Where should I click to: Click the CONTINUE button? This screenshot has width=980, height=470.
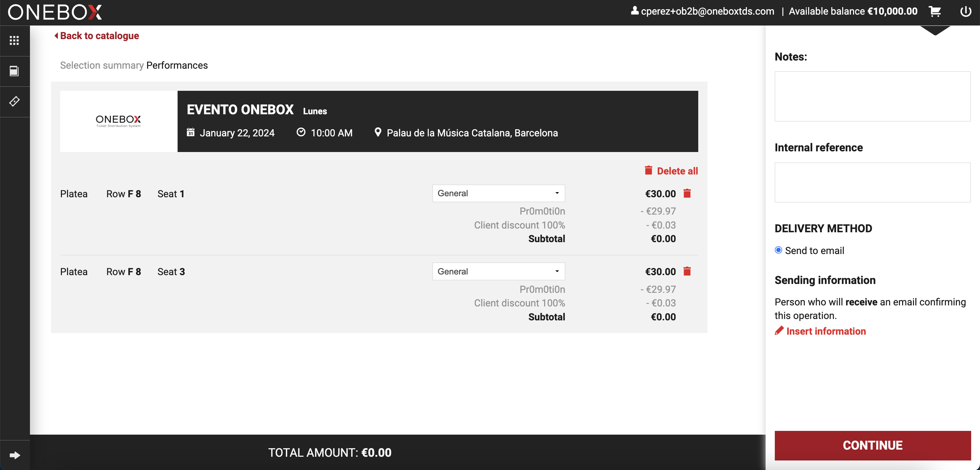click(873, 445)
